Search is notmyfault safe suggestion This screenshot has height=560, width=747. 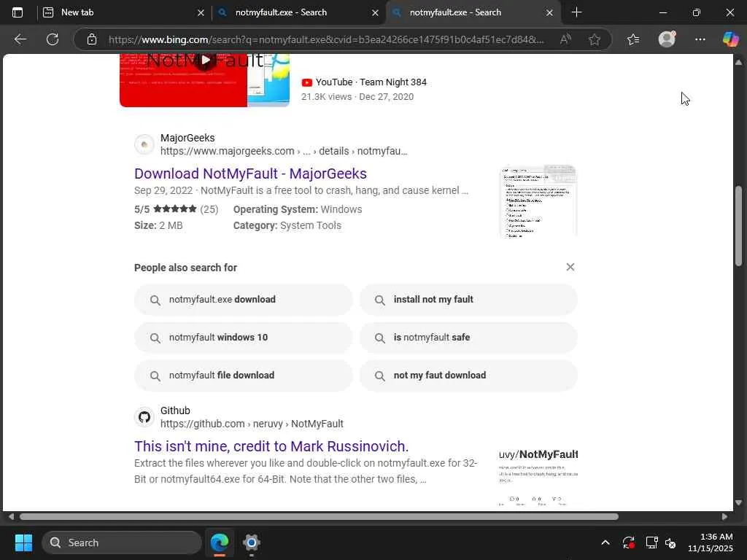[x=468, y=338]
